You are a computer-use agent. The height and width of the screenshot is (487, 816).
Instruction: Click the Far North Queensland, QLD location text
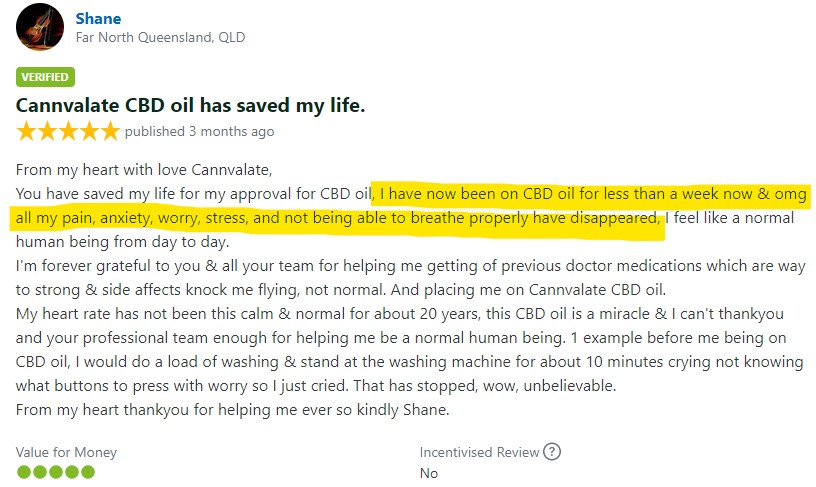point(160,37)
